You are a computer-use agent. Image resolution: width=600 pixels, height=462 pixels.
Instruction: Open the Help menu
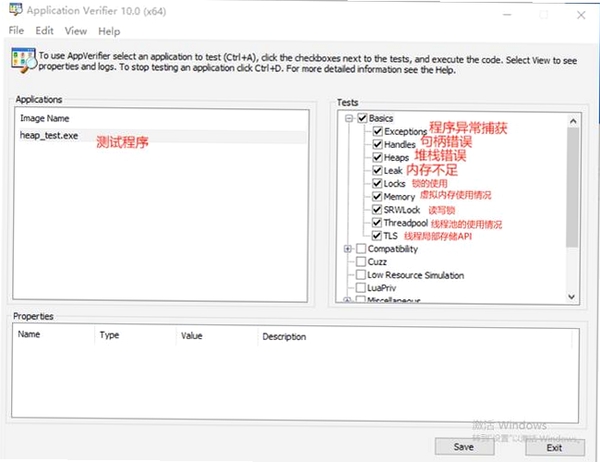tap(109, 31)
